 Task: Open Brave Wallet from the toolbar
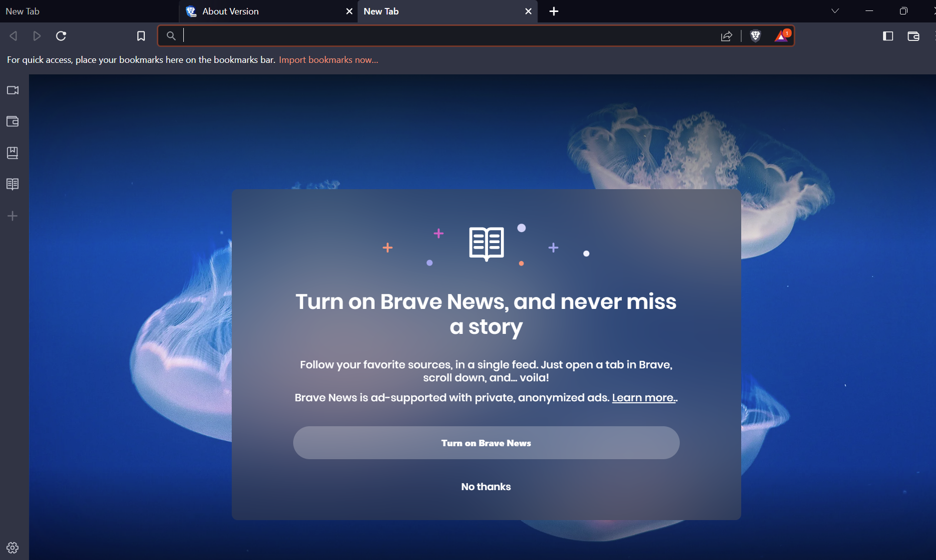(913, 36)
